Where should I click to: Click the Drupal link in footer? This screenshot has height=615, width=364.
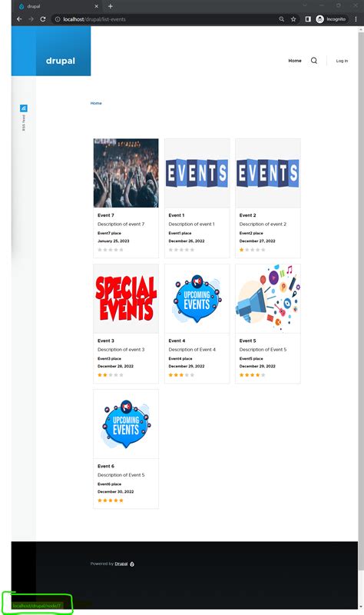coord(121,563)
